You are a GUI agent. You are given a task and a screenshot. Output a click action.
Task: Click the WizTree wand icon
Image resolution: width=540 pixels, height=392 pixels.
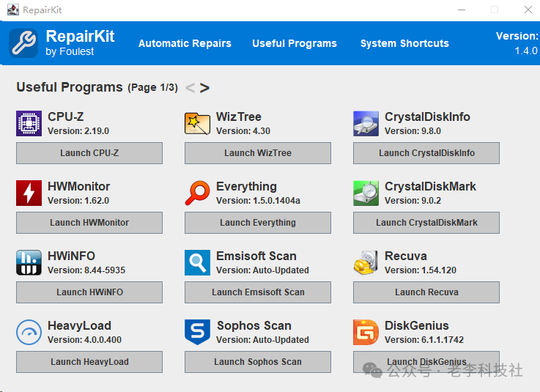(197, 123)
